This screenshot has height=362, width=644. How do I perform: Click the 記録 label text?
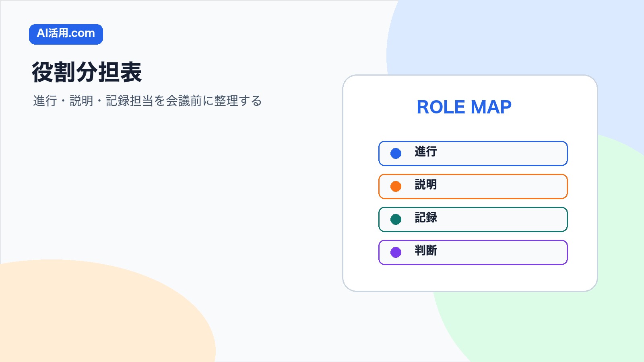point(426,218)
